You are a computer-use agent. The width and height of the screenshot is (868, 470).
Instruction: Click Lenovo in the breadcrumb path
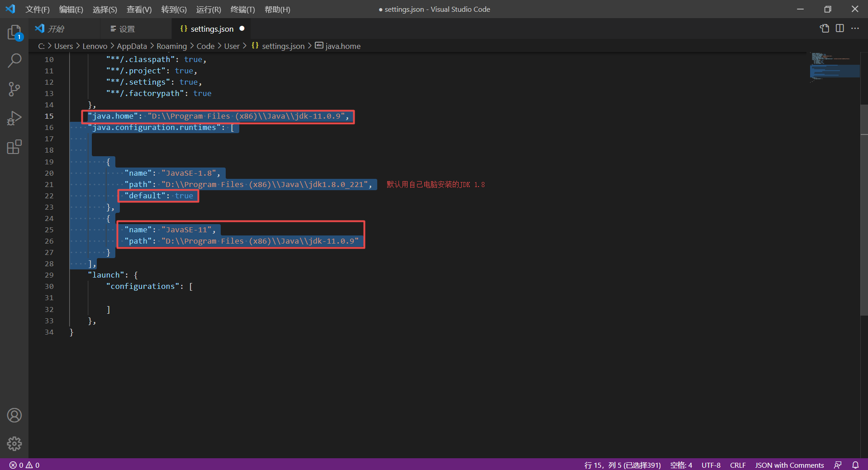95,46
